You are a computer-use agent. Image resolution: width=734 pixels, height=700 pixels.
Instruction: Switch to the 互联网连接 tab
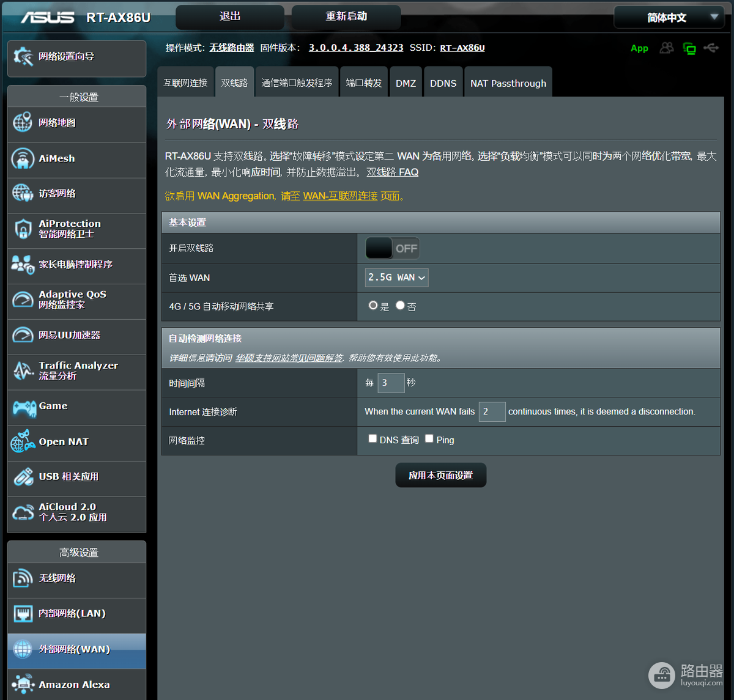[x=185, y=83]
